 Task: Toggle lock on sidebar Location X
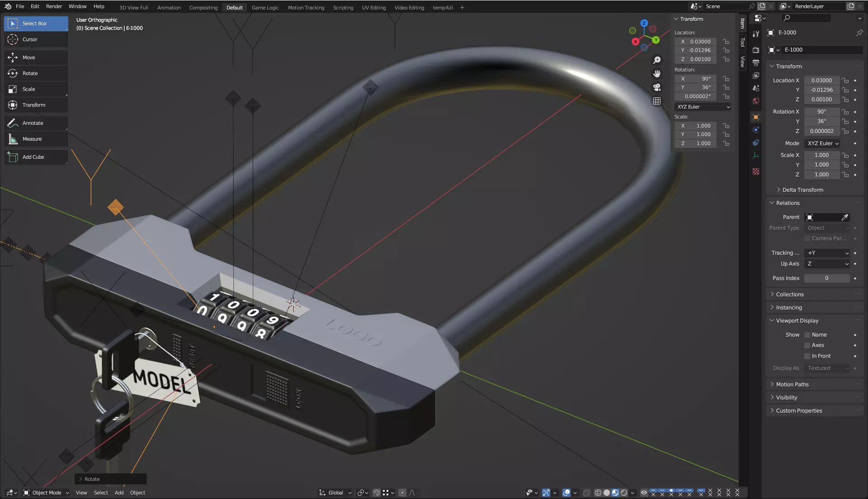[726, 42]
